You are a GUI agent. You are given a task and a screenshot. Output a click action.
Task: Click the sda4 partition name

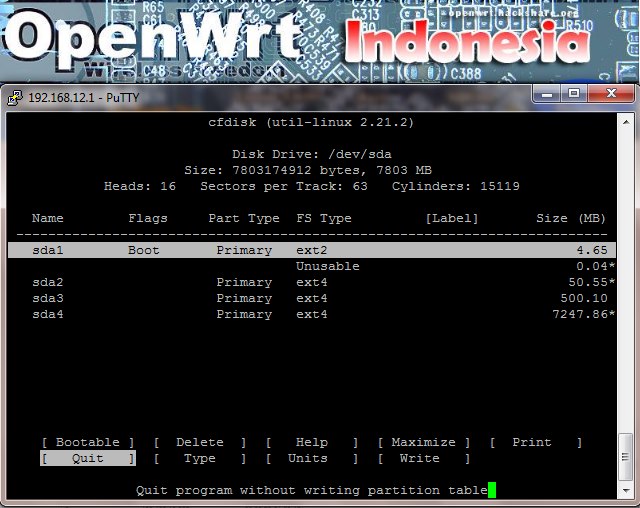pyautogui.click(x=48, y=314)
